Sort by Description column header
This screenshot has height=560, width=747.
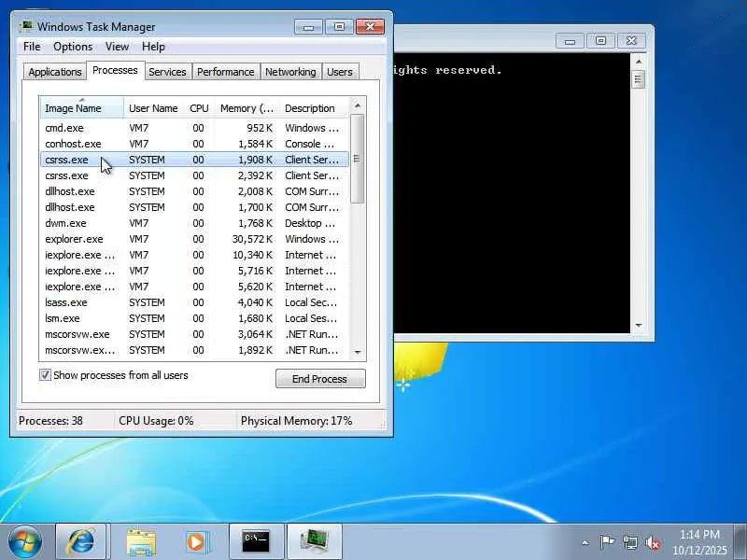[315, 108]
